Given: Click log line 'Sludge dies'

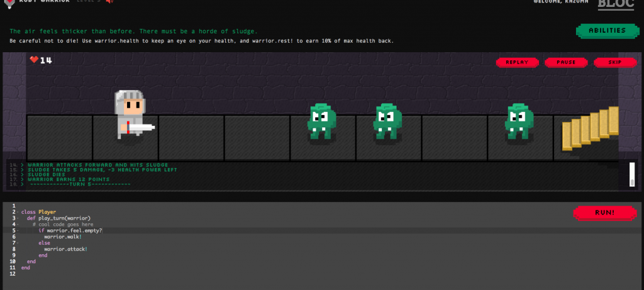Looking at the screenshot, I should click(x=47, y=175).
